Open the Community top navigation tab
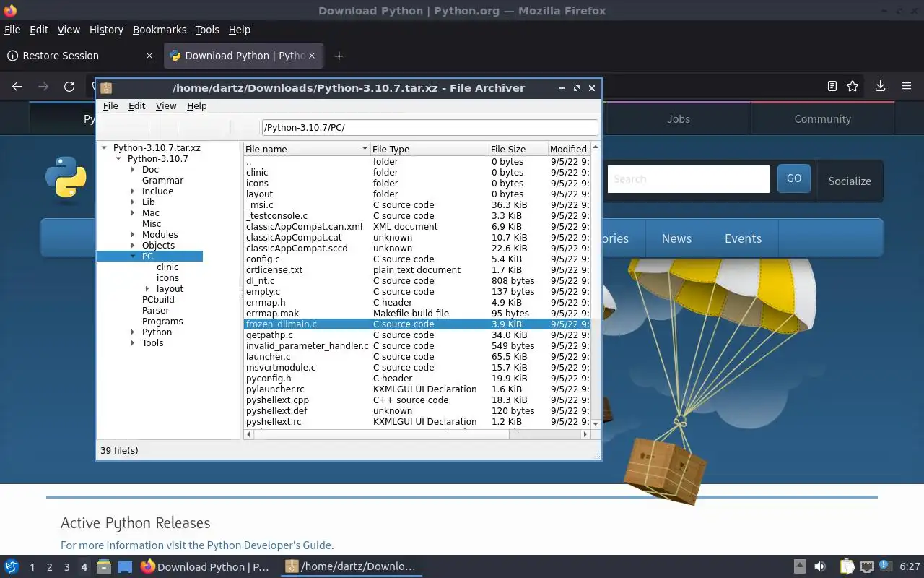 [x=822, y=119]
